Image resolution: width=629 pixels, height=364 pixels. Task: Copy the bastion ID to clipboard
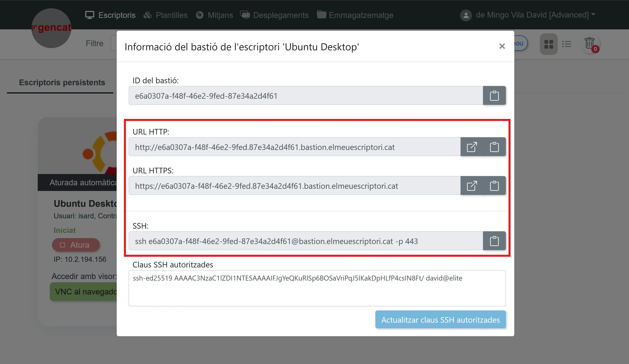point(494,96)
